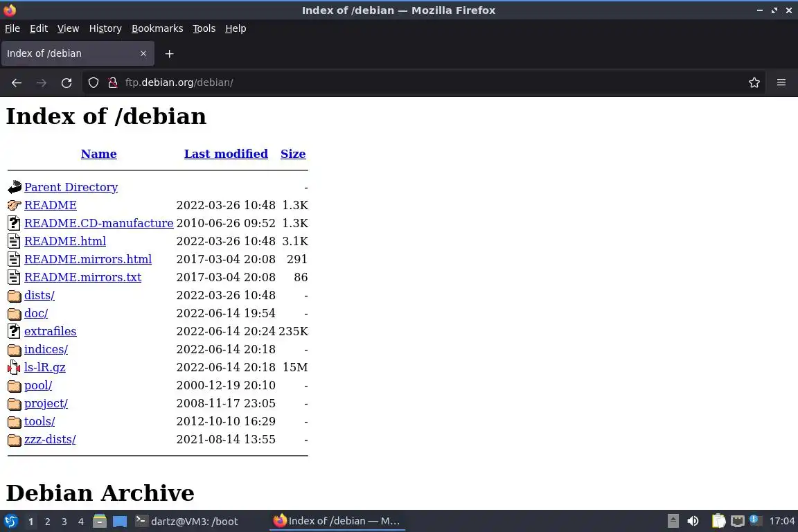Click the removable media eject tray icon
Viewport: 798px width, 532px height.
pyautogui.click(x=673, y=521)
